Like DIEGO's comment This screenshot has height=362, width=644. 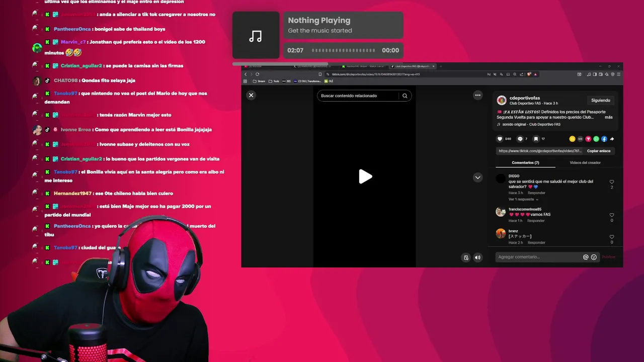(x=612, y=182)
